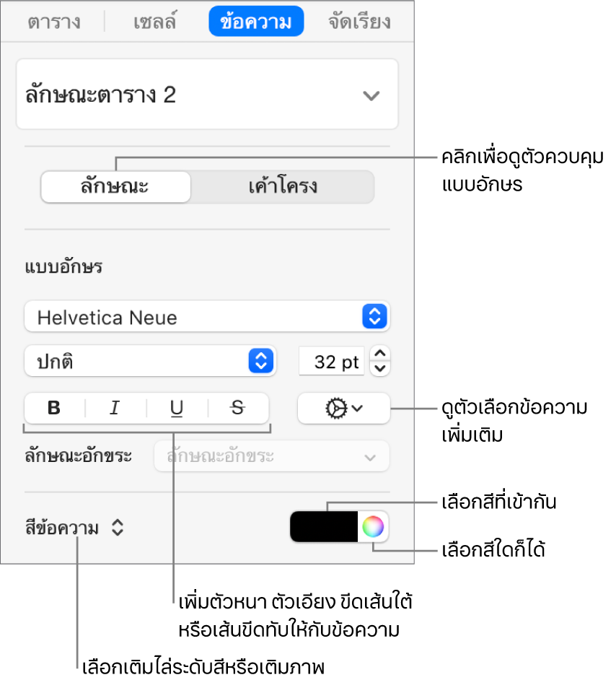The image size is (616, 680).
Task: Open the Helvetica Neue font dropdown
Action: pos(207,317)
